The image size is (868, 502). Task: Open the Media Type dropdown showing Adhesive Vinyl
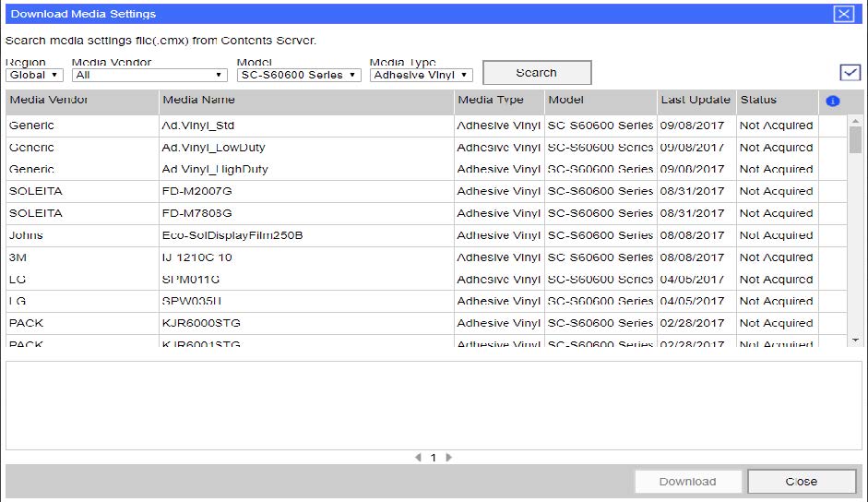422,76
